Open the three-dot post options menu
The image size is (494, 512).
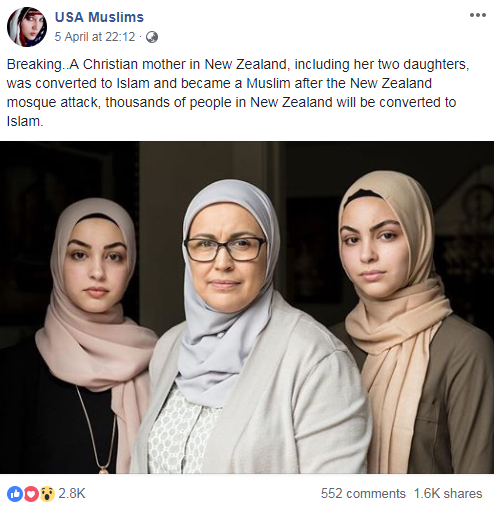[x=477, y=15]
